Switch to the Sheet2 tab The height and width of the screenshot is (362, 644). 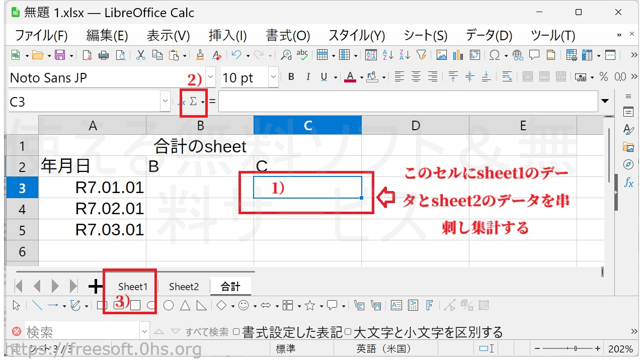[184, 287]
